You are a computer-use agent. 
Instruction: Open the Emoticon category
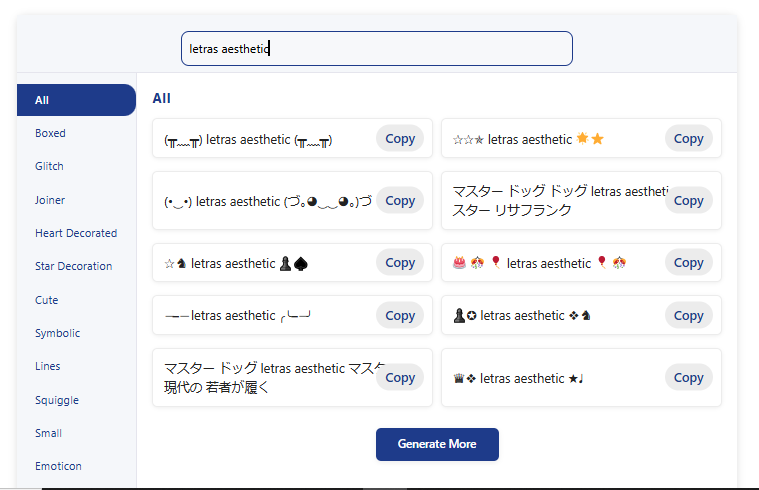58,466
